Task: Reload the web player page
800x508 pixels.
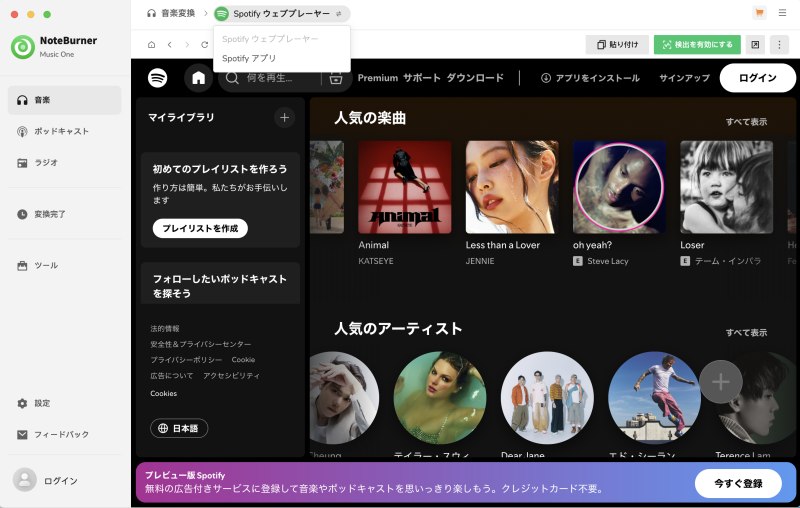Action: pyautogui.click(x=205, y=45)
